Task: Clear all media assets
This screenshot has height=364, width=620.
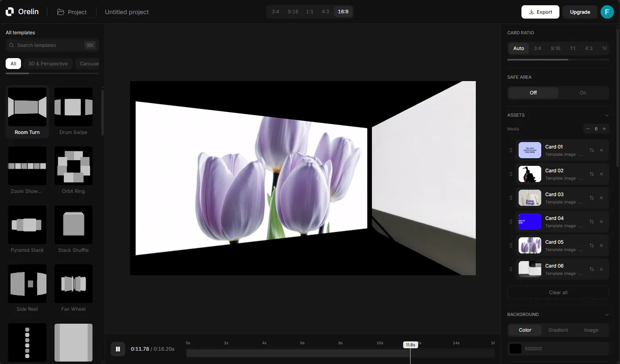Action: pos(558,293)
